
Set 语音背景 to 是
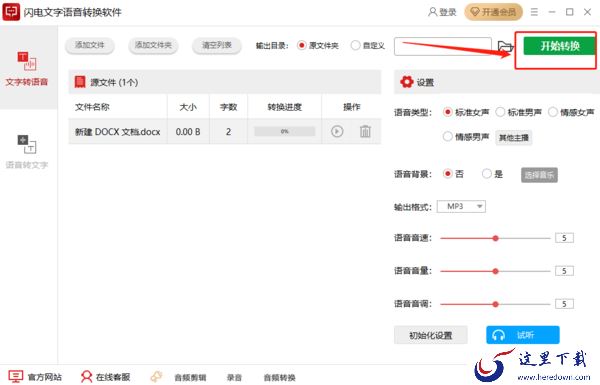point(486,174)
